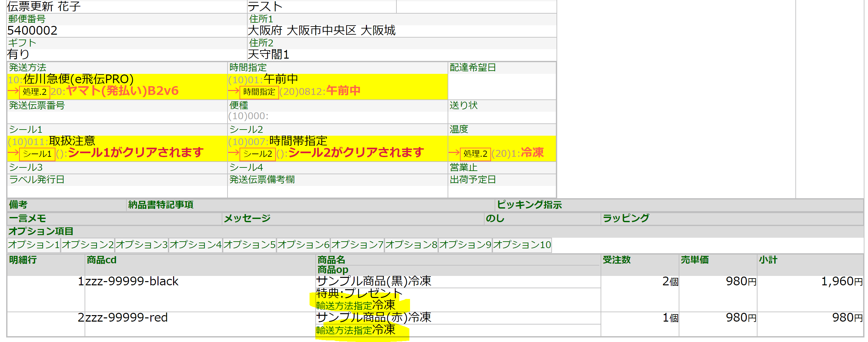Click product code zzz-99999-black

click(x=132, y=281)
